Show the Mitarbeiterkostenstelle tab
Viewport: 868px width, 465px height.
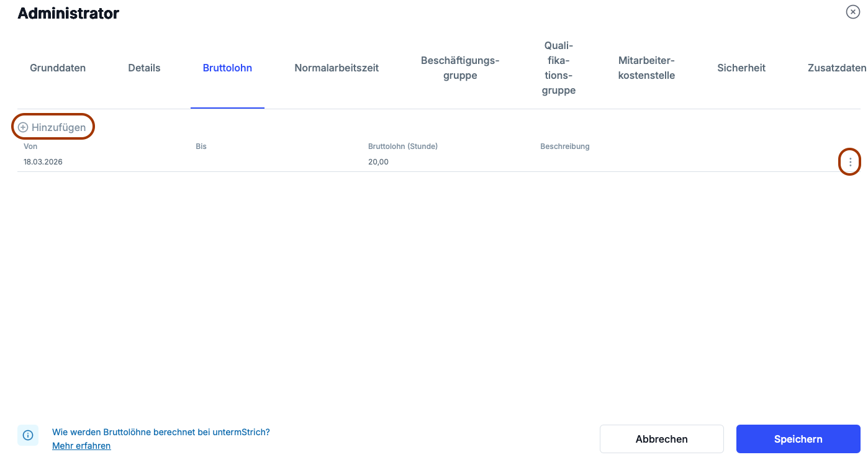tap(646, 68)
